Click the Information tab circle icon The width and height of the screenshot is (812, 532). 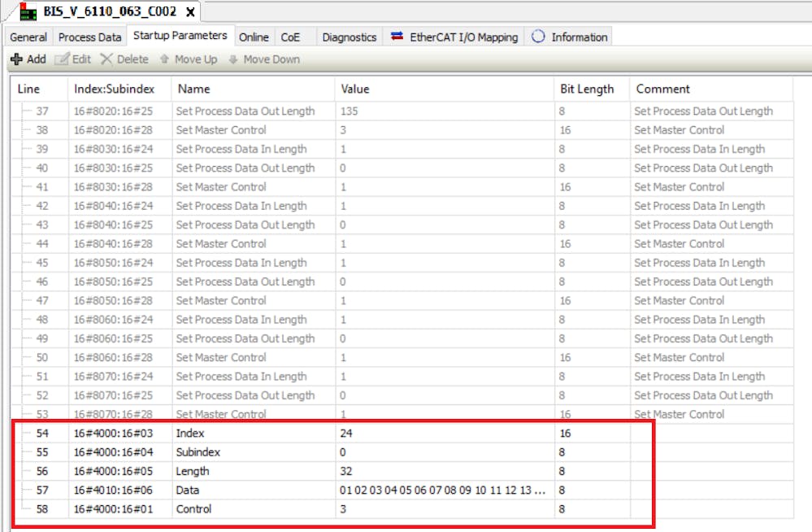coord(538,37)
